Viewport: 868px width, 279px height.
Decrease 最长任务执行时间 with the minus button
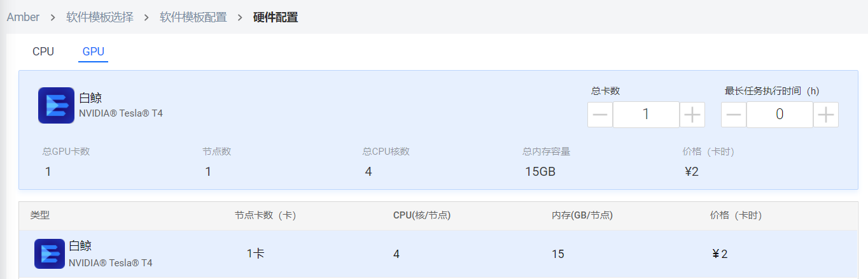[734, 115]
